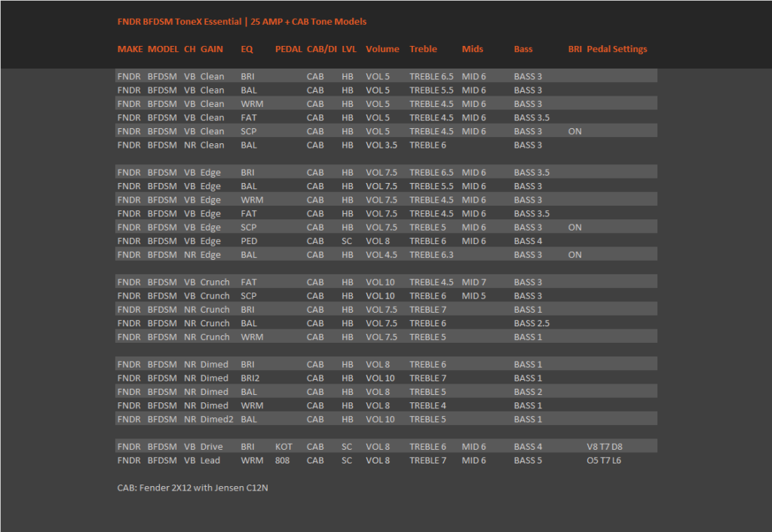Click 'VOL 10' in the Dimed2 row
This screenshot has height=532, width=772.
380,420
